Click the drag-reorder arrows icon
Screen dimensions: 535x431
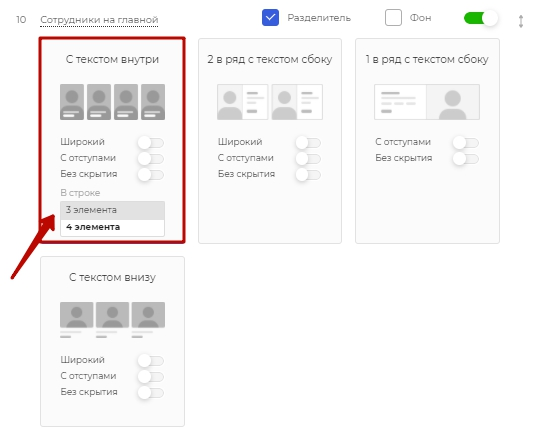point(521,21)
